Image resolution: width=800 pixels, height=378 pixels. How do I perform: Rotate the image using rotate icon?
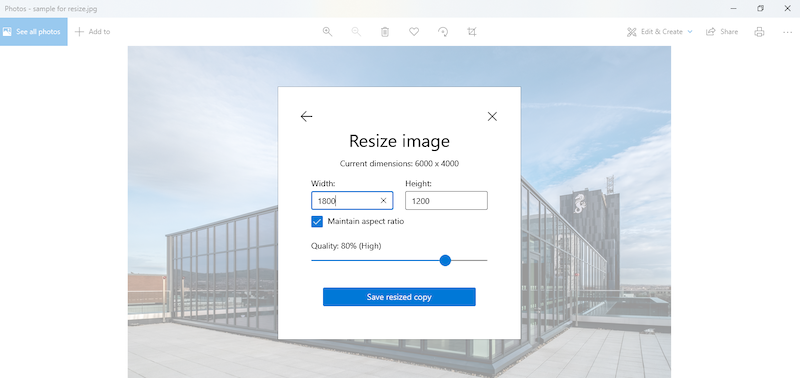point(443,32)
